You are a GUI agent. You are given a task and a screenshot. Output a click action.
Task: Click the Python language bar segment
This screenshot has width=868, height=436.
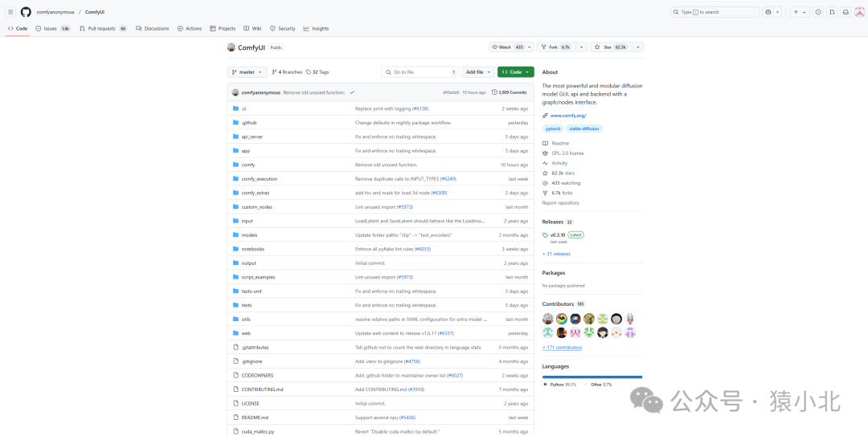592,377
